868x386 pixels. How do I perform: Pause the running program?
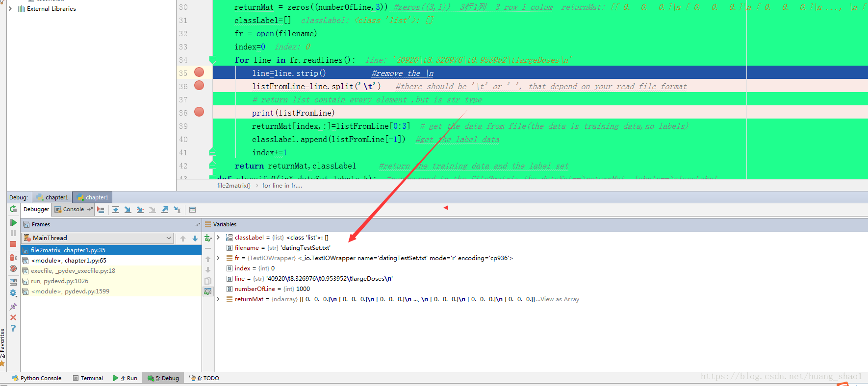[13, 233]
